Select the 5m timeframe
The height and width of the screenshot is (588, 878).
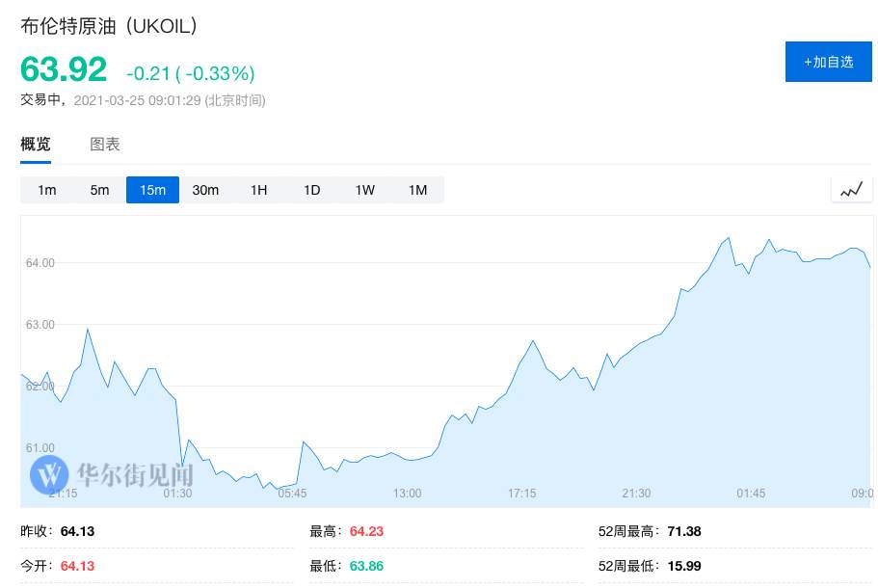99,190
